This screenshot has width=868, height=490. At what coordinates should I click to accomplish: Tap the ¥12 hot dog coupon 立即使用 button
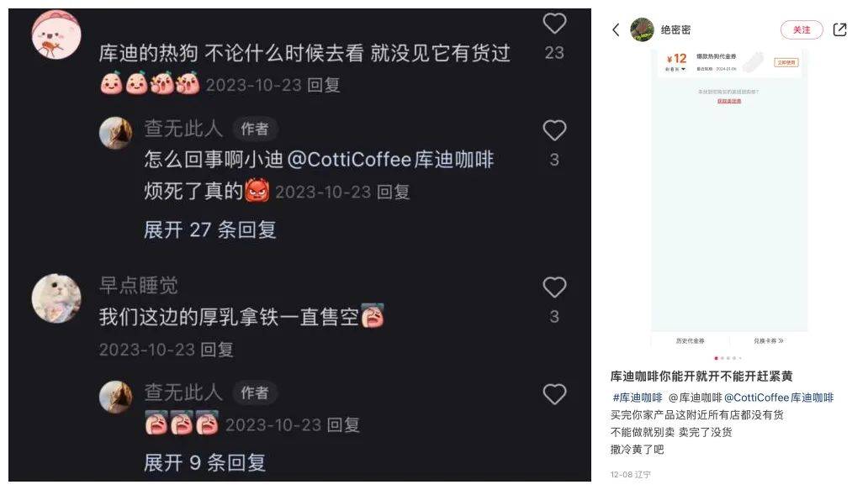tap(786, 62)
